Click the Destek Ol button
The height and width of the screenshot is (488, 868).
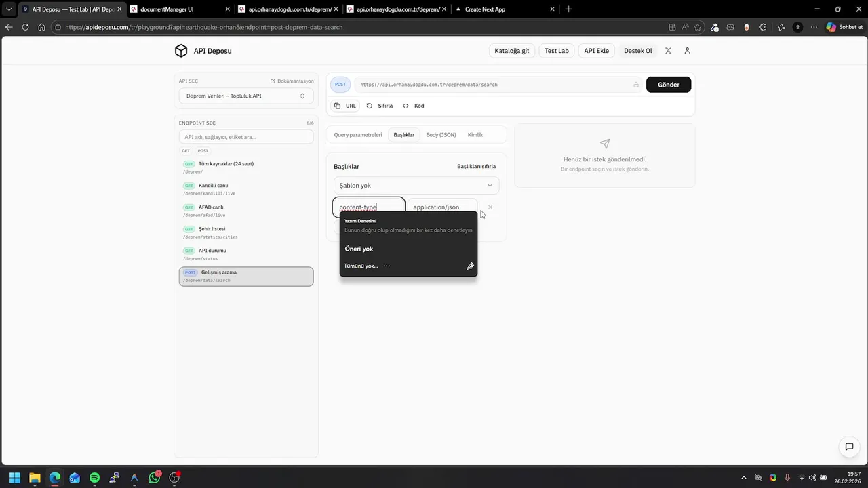(x=638, y=51)
